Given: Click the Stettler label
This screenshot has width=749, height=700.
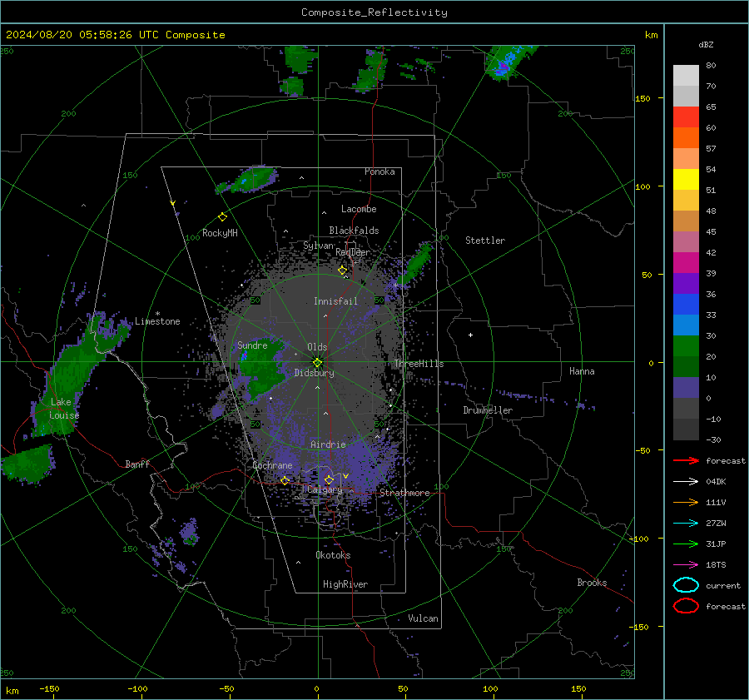Looking at the screenshot, I should coord(485,241).
